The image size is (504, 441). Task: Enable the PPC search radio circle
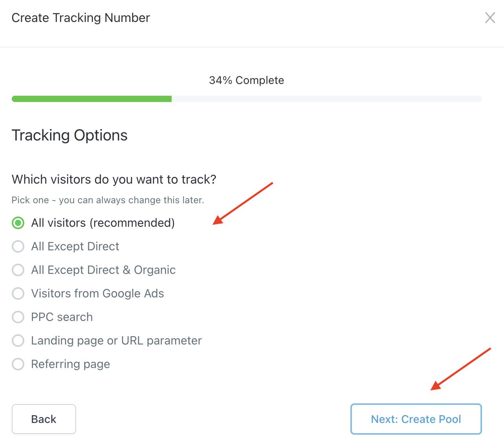18,317
